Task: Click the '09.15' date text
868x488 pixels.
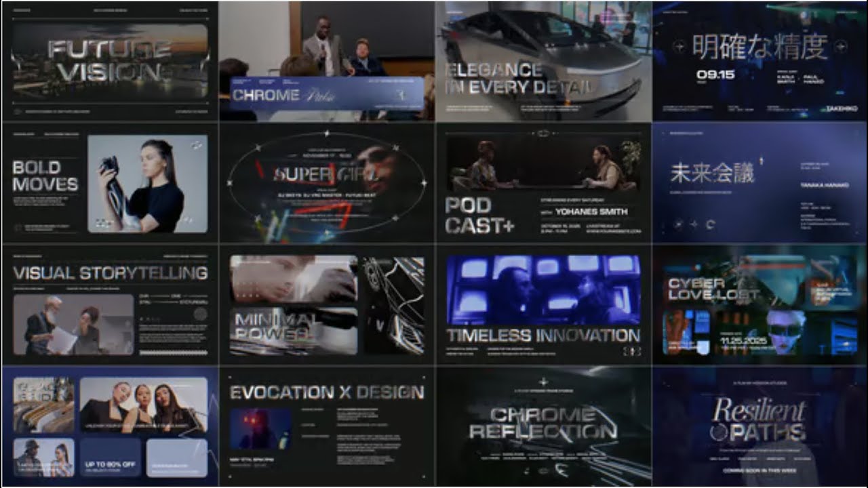Action: (715, 75)
